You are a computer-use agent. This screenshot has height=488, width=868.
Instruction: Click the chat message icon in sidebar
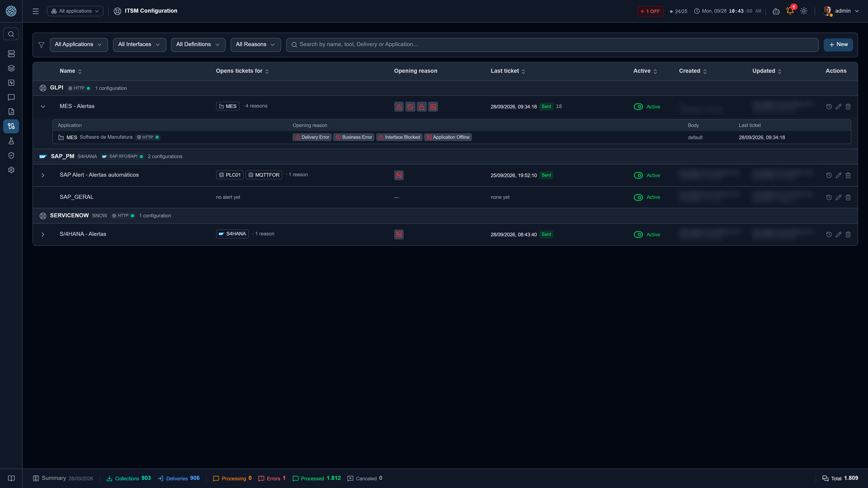coord(11,97)
